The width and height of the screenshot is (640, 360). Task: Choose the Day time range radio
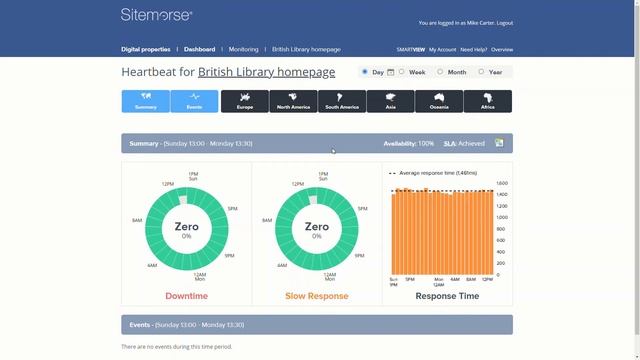pyautogui.click(x=364, y=72)
